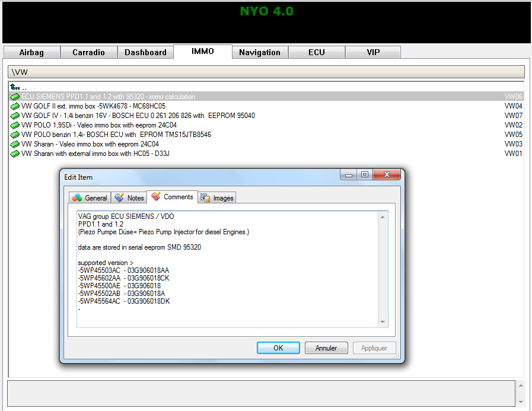This screenshot has width=532, height=411.
Task: Click the 5WP45602AA line in comments
Action: (123, 278)
